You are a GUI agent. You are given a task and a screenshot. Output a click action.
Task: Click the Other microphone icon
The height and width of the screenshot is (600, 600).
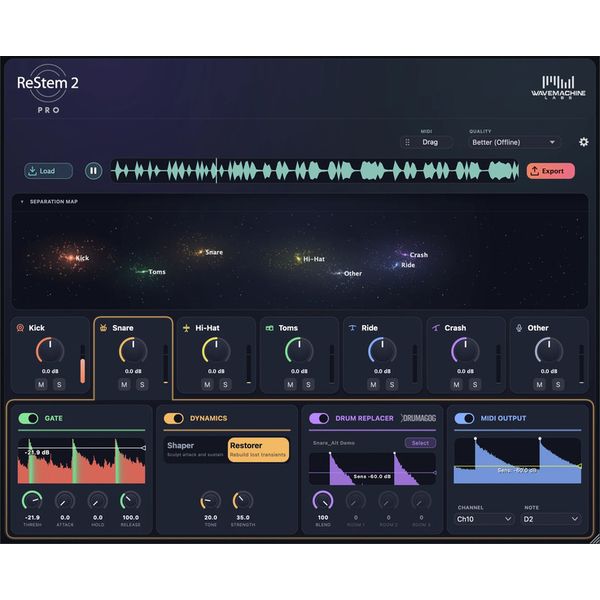pyautogui.click(x=519, y=328)
